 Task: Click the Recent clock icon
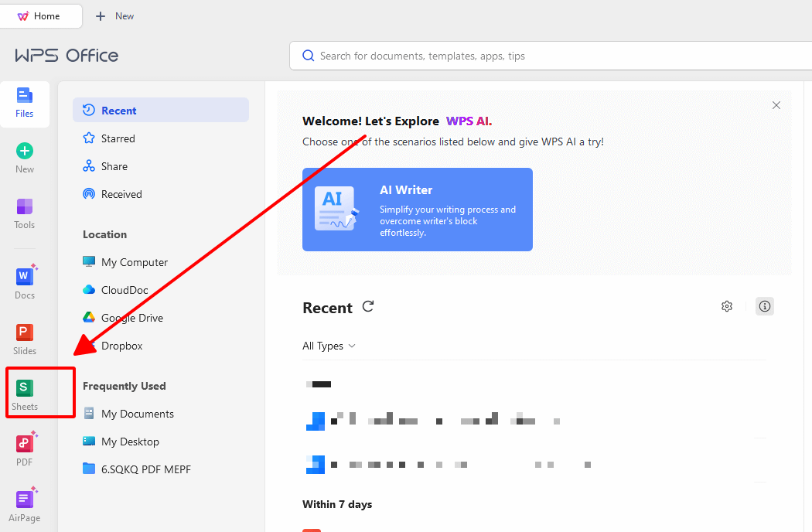click(89, 110)
